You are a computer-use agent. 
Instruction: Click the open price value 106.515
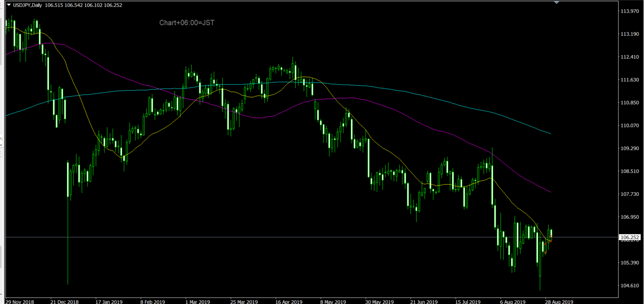tap(54, 5)
